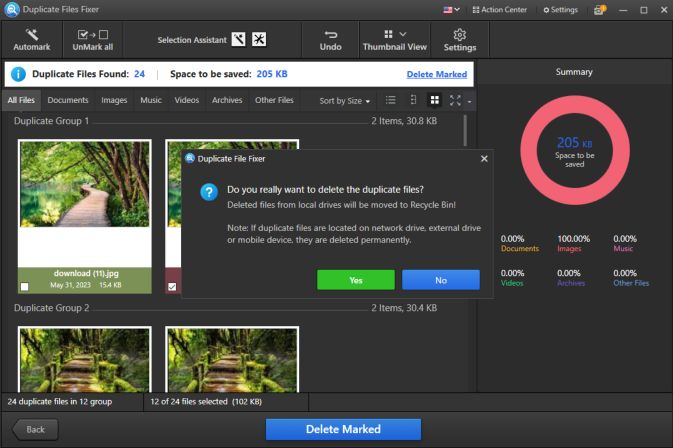Close the Duplicate File Fixer dialog
Image resolution: width=673 pixels, height=448 pixels.
click(x=484, y=159)
